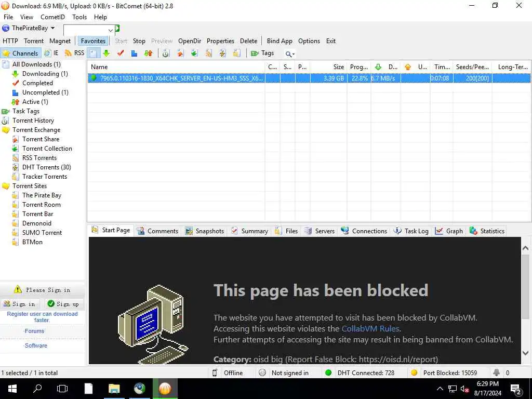Click the red checkmark Completed toolbar icon
The image size is (532, 399).
point(121,53)
